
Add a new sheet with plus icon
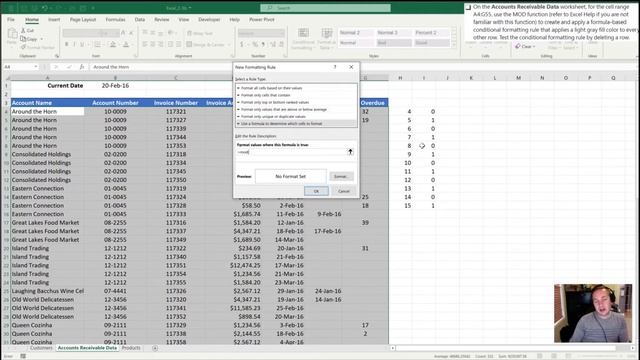point(155,348)
